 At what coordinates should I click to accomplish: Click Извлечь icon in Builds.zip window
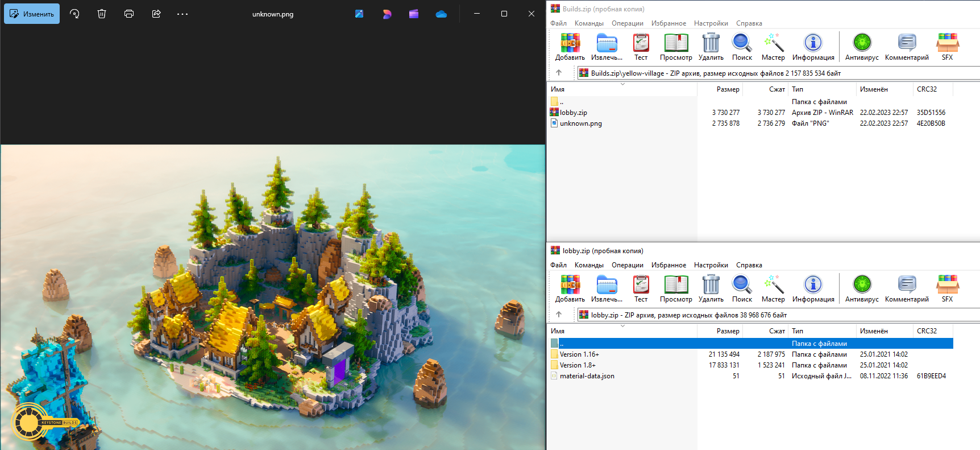pos(607,47)
